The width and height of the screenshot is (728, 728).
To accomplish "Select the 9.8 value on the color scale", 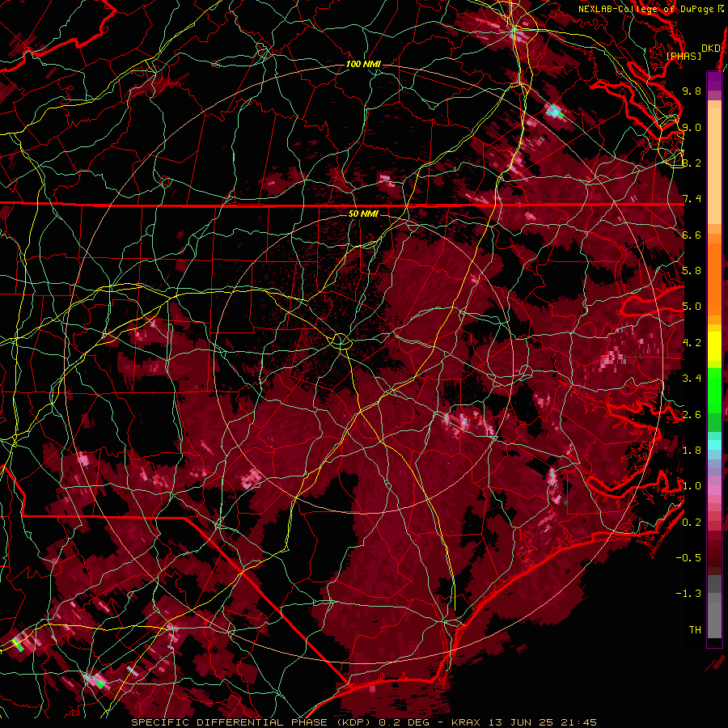I will coord(692,91).
